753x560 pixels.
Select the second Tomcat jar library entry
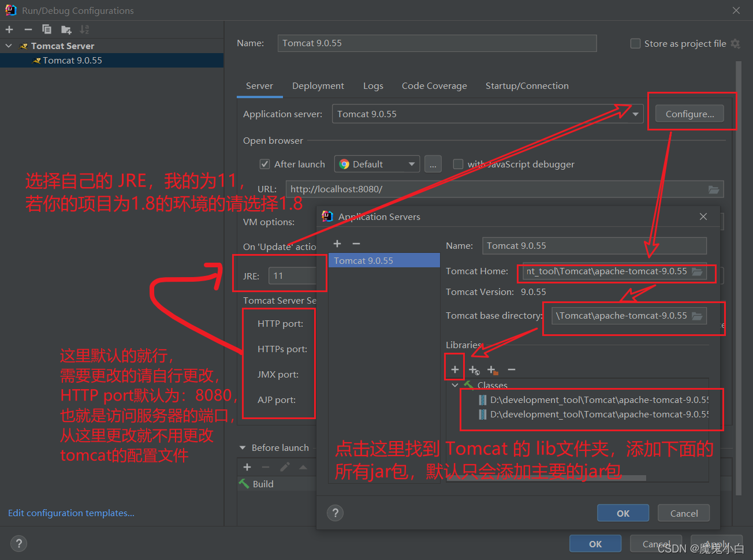tap(594, 415)
